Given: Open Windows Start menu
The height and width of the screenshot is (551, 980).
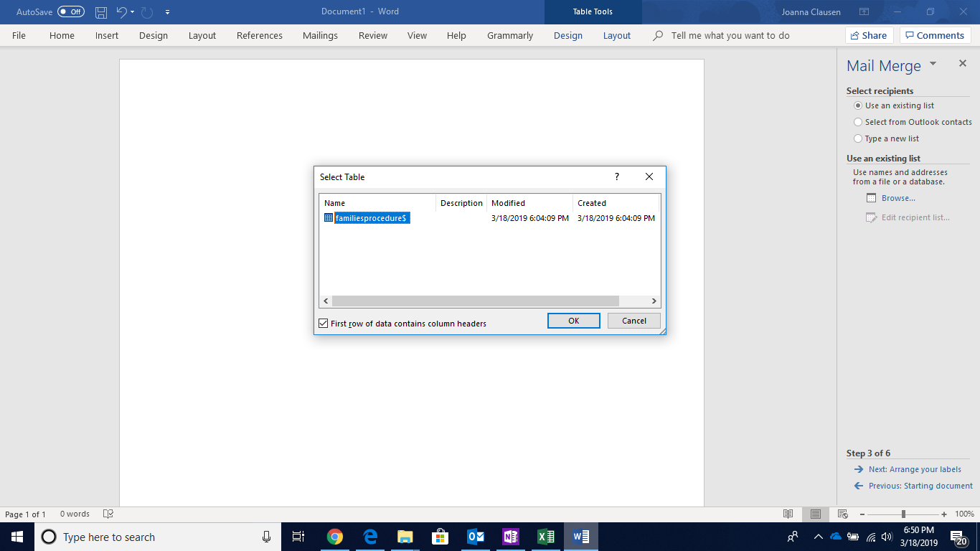Looking at the screenshot, I should tap(17, 537).
